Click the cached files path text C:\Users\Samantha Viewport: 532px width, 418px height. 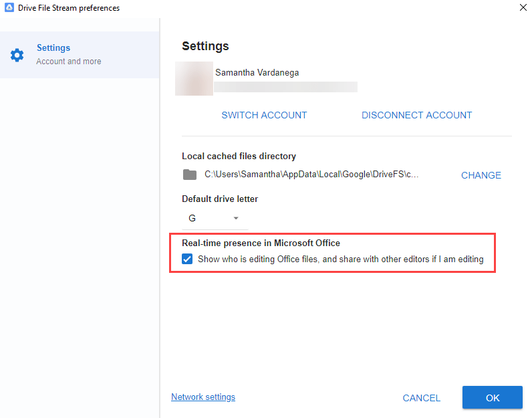point(311,175)
